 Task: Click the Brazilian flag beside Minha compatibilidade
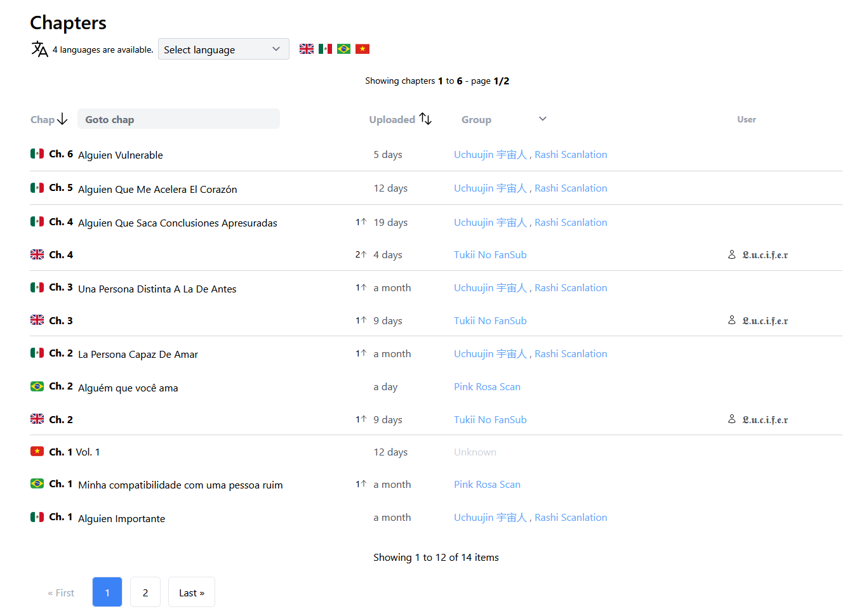click(37, 483)
